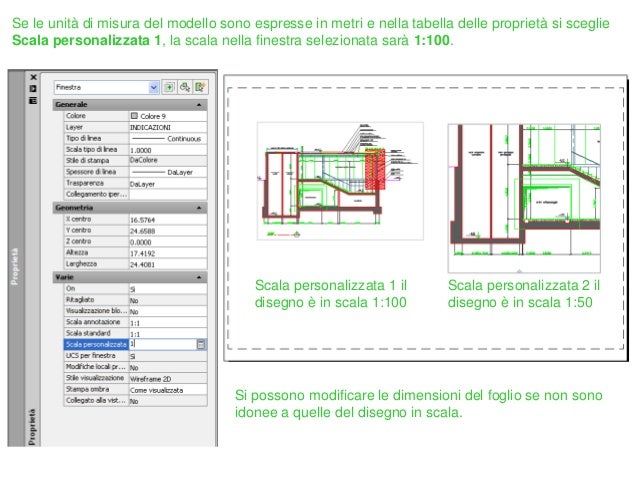The image size is (638, 479).
Task: Open the Finestra object type dropdown
Action: [153, 87]
